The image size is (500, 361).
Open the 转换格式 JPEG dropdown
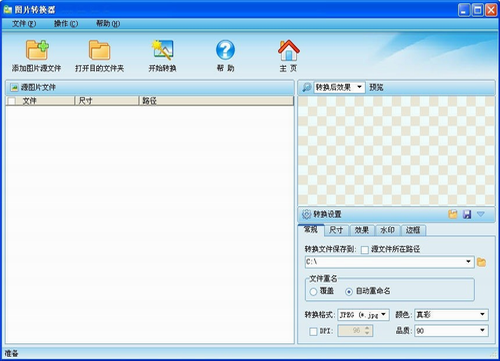click(x=363, y=315)
